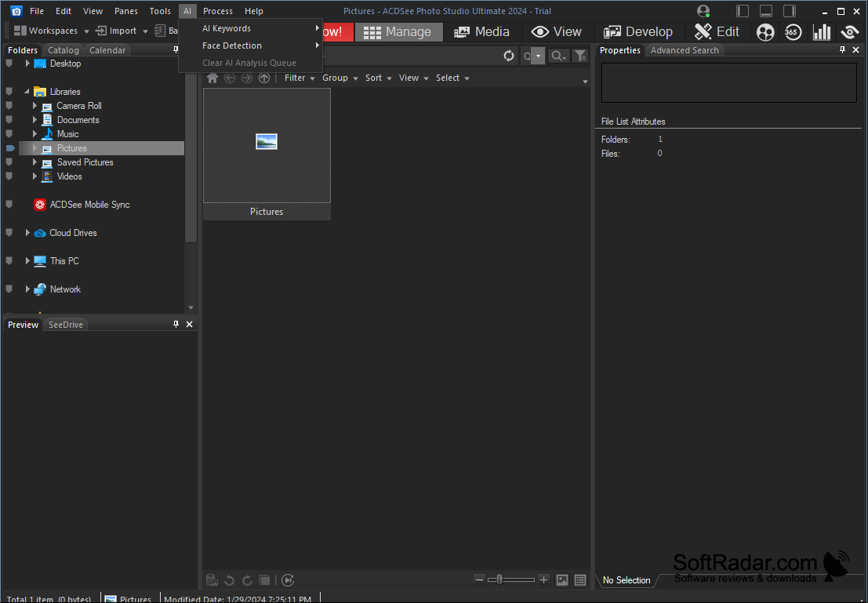
Task: Toggle the right pane layout icon
Action: pos(790,11)
